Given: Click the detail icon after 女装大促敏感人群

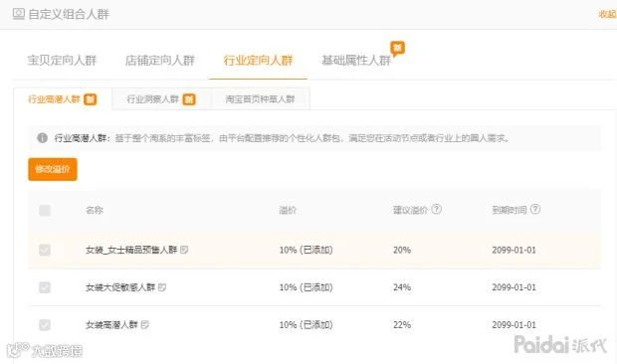Looking at the screenshot, I should pos(162,287).
